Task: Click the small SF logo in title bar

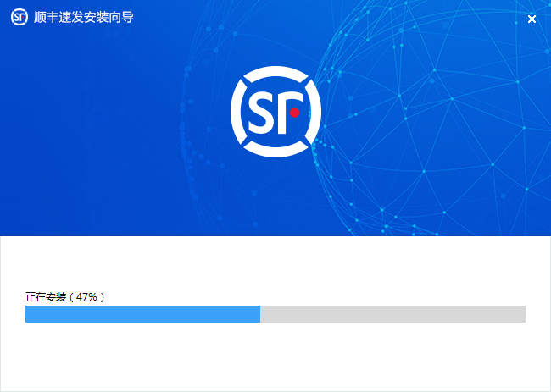Action: pyautogui.click(x=20, y=18)
